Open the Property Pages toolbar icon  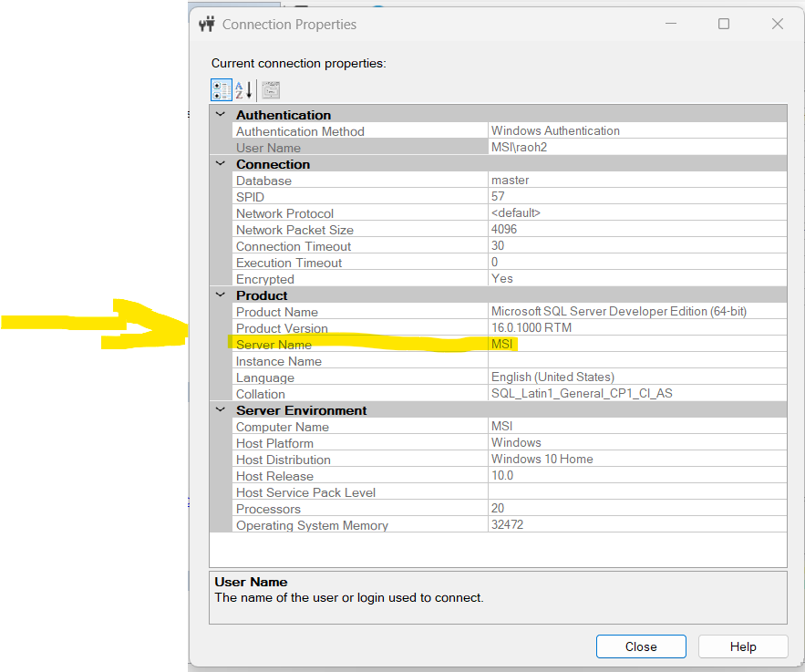coord(271,90)
